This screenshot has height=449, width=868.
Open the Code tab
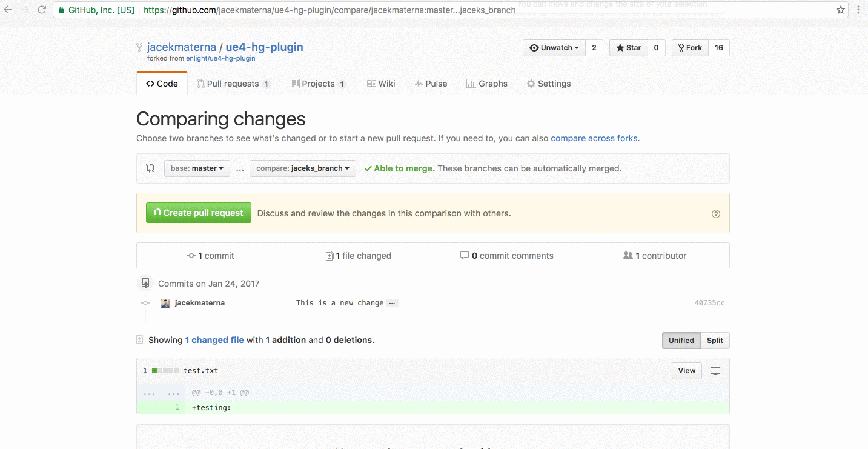pyautogui.click(x=162, y=84)
